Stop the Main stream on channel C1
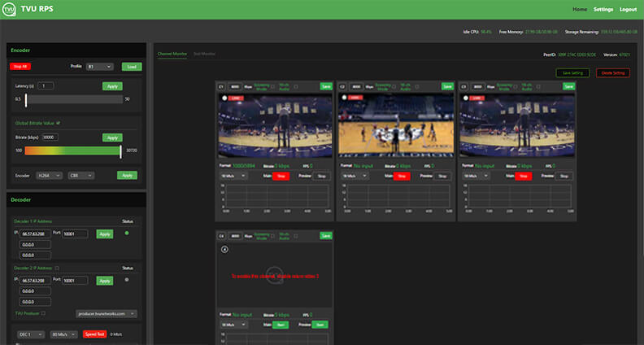Image resolution: width=644 pixels, height=345 pixels. pos(281,176)
